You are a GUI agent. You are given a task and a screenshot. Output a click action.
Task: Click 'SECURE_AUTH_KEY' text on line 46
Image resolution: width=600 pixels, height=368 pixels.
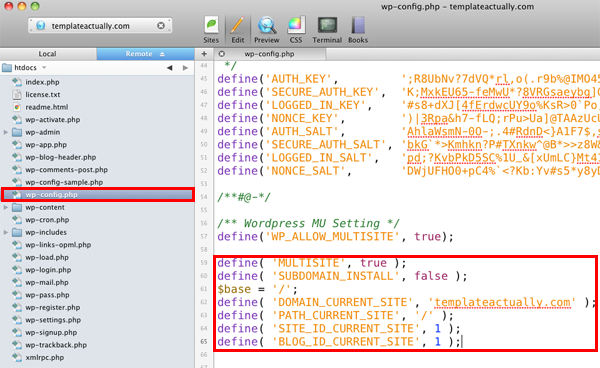point(322,92)
